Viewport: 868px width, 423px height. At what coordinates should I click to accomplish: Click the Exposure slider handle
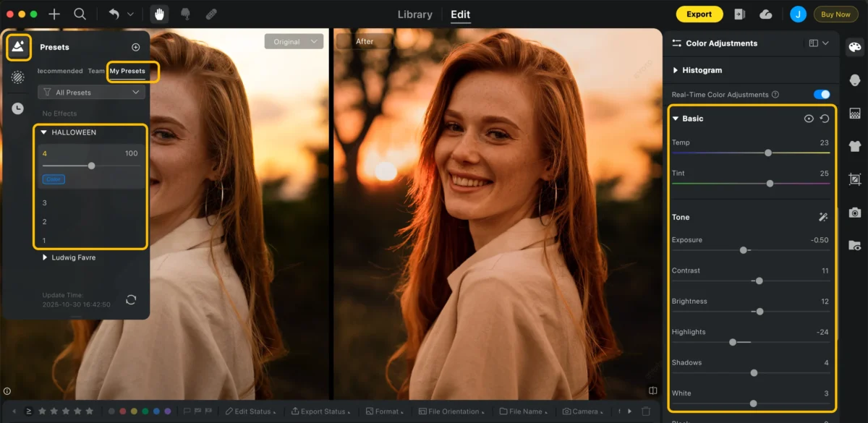pyautogui.click(x=743, y=250)
